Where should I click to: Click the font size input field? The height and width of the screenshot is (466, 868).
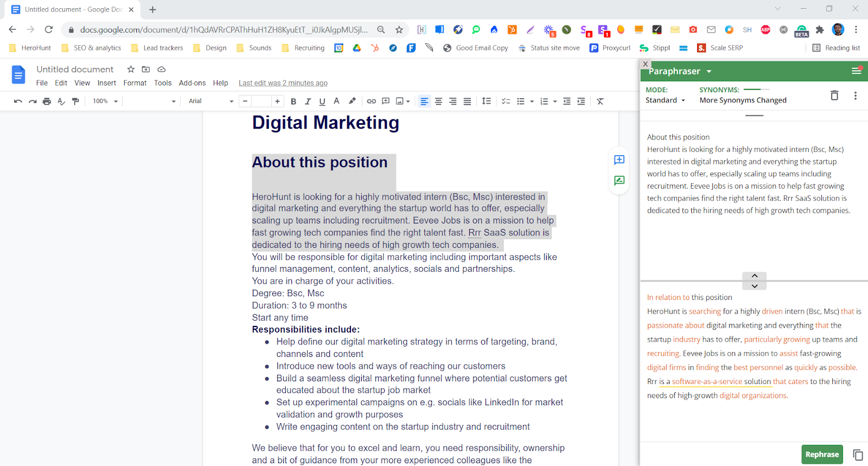[x=261, y=101]
